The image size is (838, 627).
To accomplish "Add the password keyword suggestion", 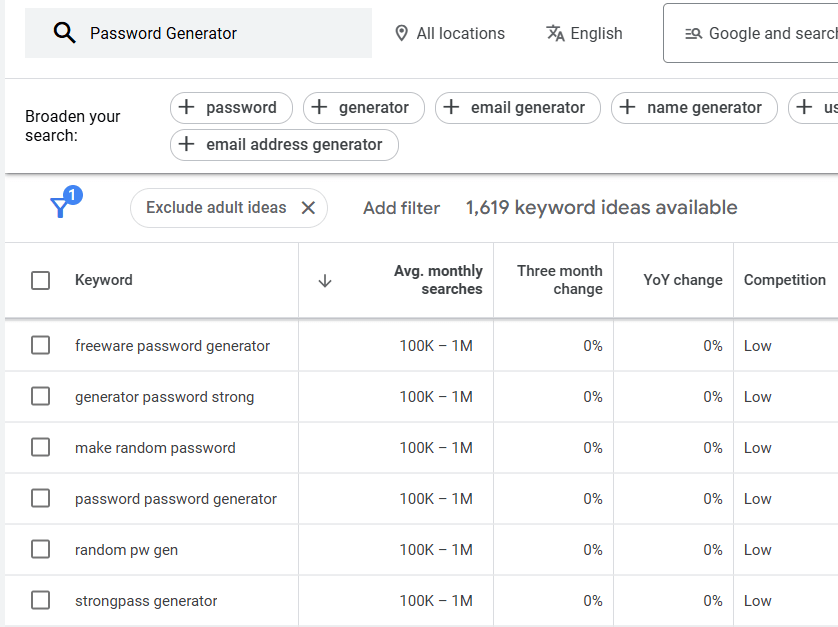I will pyautogui.click(x=231, y=107).
